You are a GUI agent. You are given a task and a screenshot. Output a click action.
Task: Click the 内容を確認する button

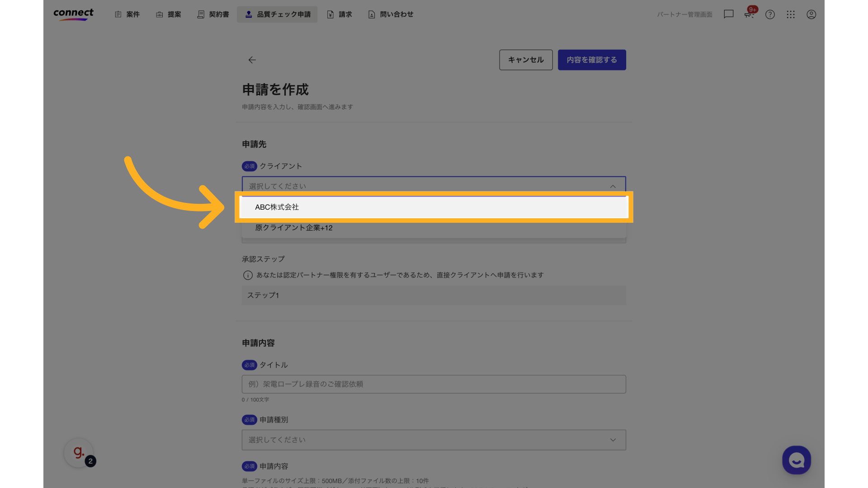point(592,60)
